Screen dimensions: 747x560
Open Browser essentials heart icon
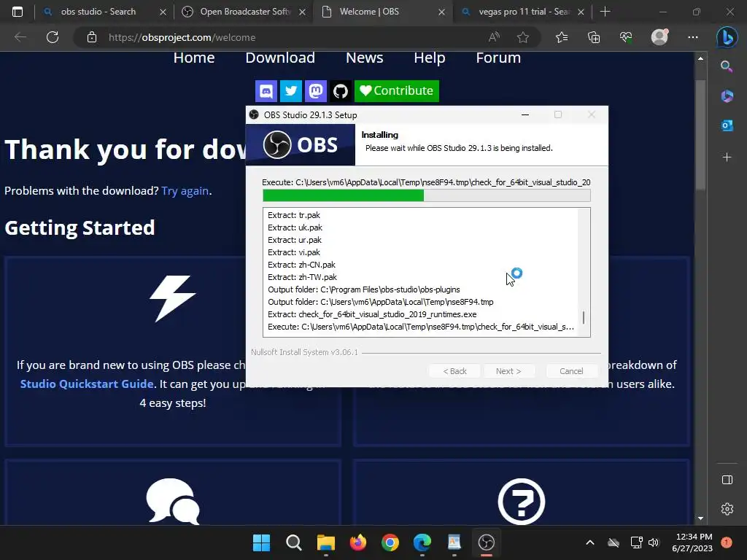pyautogui.click(x=626, y=37)
